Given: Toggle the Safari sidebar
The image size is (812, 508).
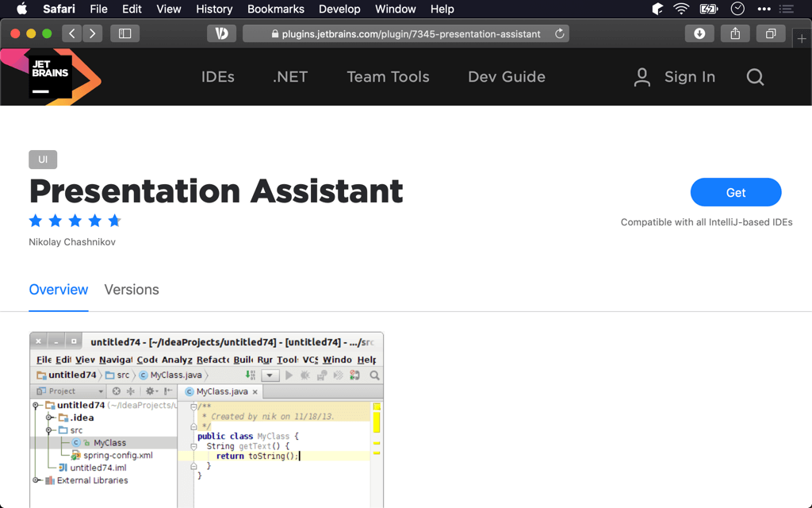Looking at the screenshot, I should [x=124, y=33].
